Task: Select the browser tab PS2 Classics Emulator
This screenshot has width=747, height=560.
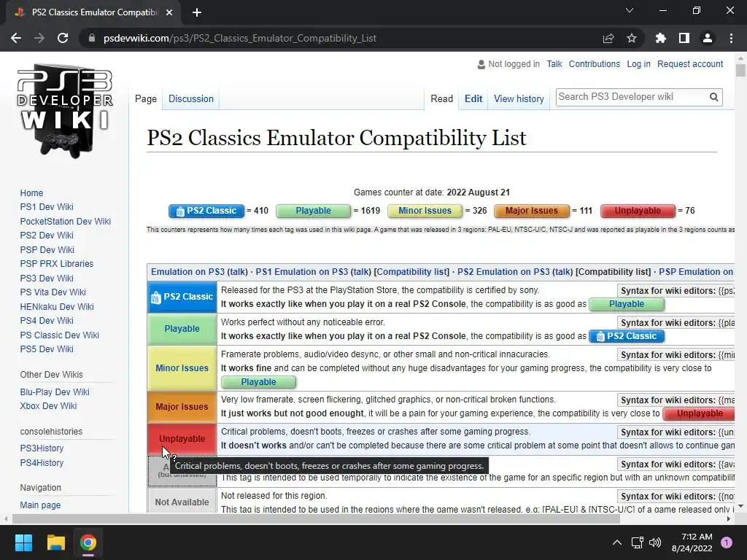Action: pyautogui.click(x=94, y=12)
